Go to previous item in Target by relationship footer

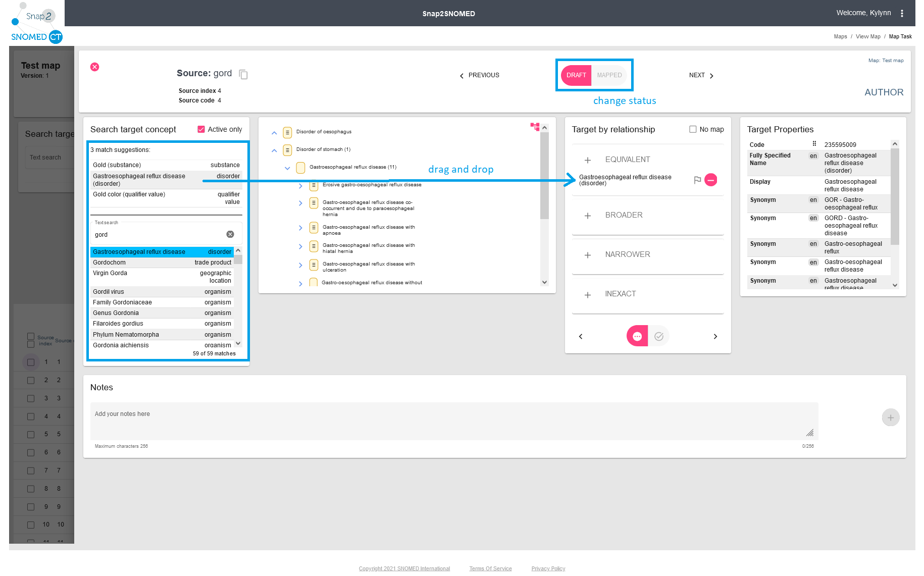(x=581, y=336)
